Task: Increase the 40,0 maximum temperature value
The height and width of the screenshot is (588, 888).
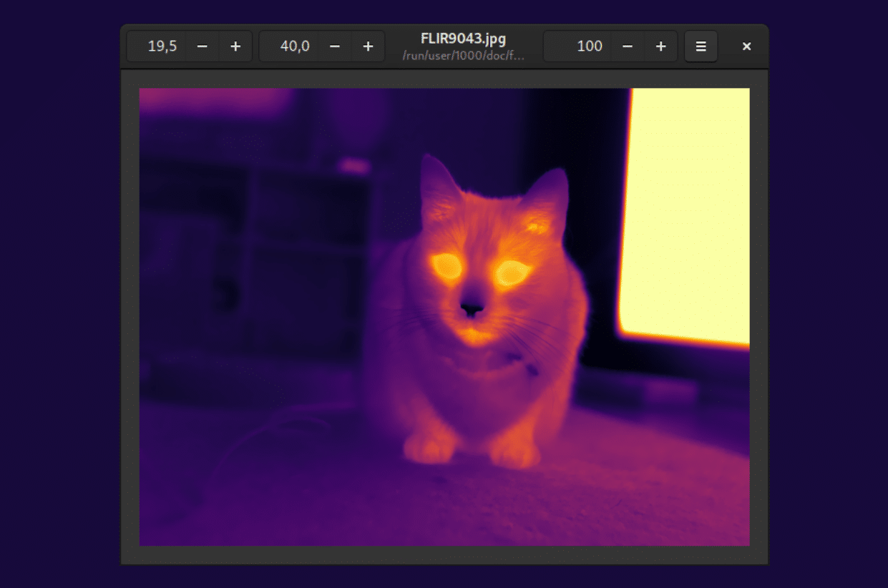Action: click(x=368, y=46)
